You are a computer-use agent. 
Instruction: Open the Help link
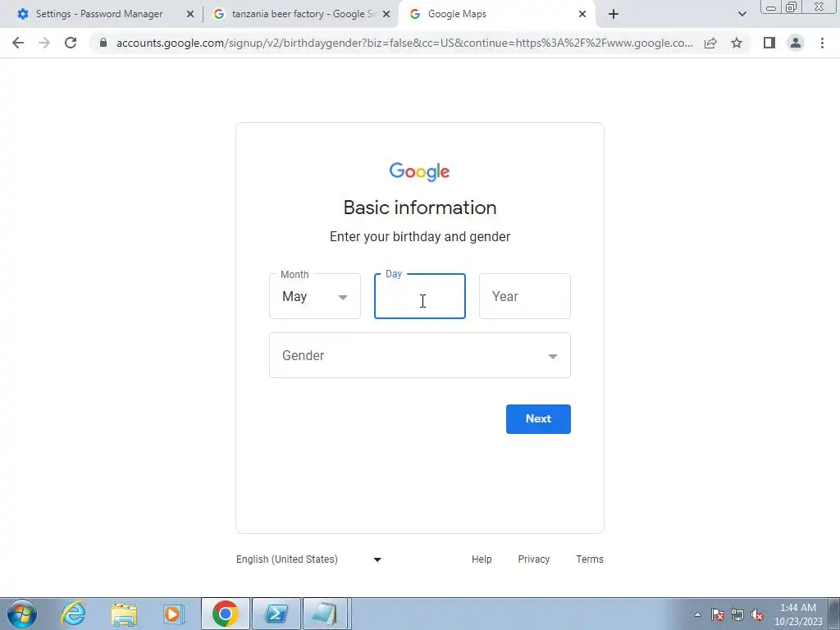click(x=482, y=559)
